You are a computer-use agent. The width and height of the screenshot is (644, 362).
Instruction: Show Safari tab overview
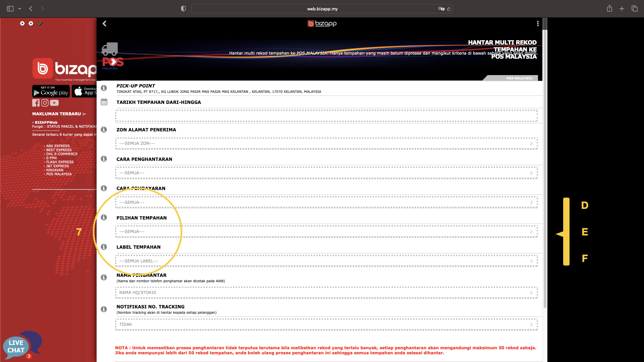click(x=634, y=9)
